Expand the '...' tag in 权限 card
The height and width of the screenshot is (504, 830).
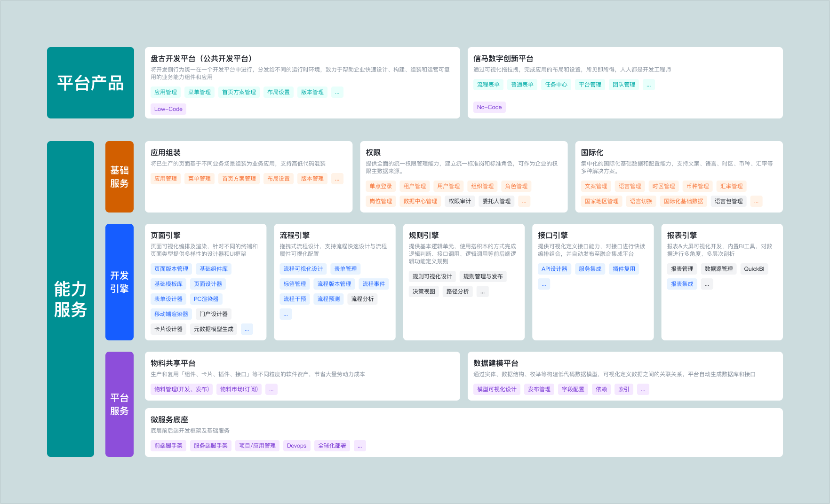[x=524, y=201]
